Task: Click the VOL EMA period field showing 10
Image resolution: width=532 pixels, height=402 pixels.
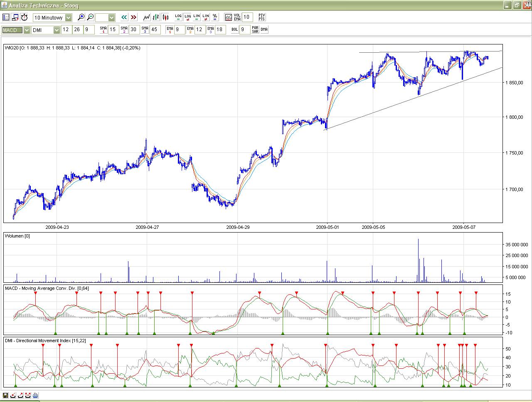Action: (x=247, y=17)
